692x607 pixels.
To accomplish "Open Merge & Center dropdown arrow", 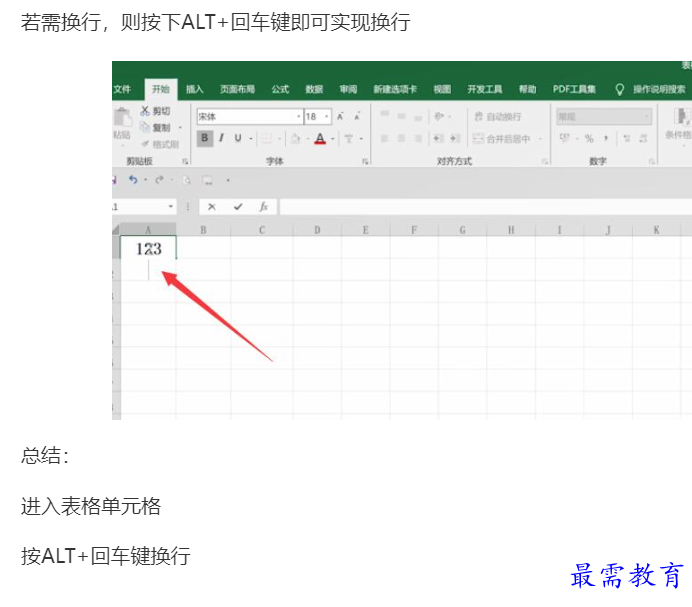I will point(540,139).
